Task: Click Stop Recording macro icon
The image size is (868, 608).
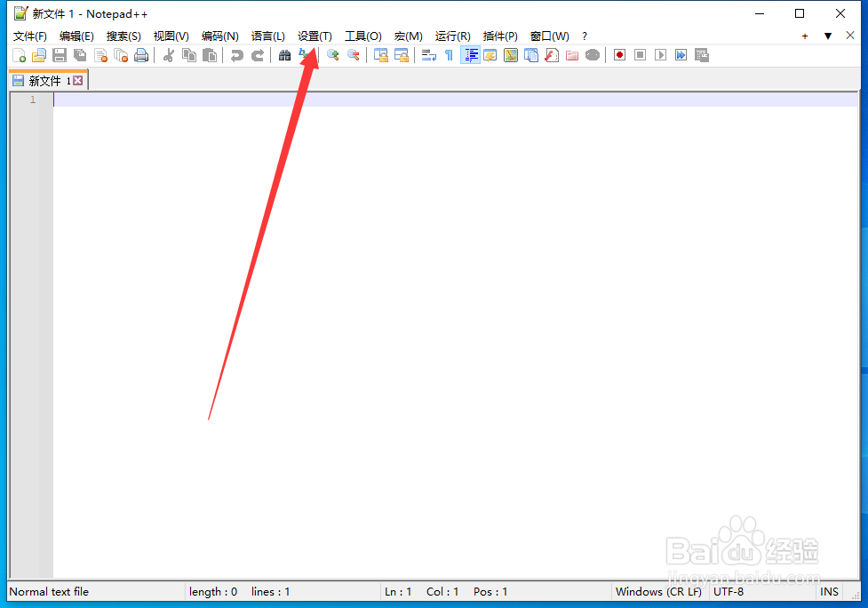Action: point(640,55)
